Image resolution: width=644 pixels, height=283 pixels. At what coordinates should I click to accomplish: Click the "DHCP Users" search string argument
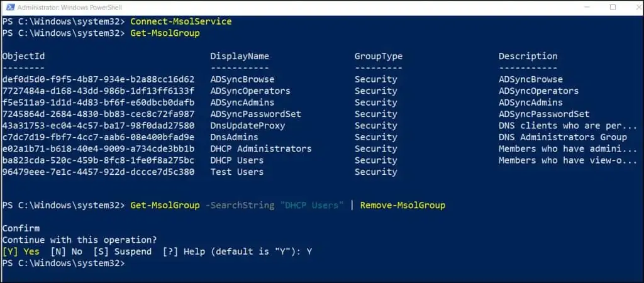pyautogui.click(x=312, y=205)
